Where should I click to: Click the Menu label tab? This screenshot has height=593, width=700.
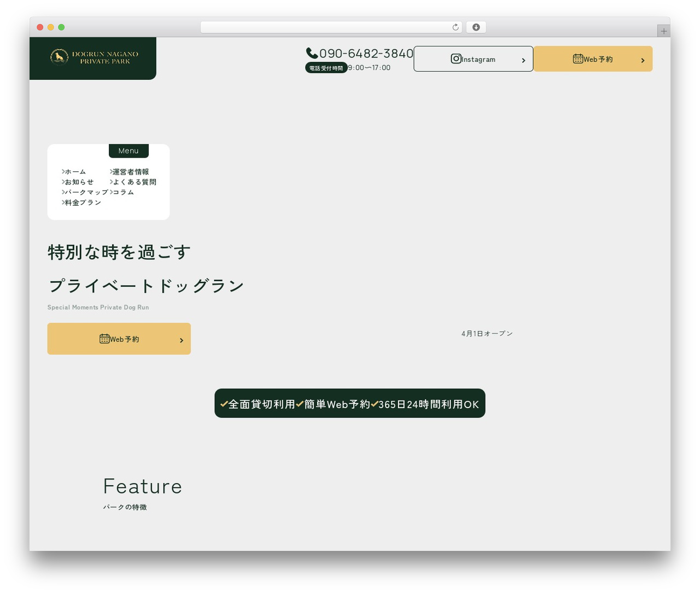(129, 151)
